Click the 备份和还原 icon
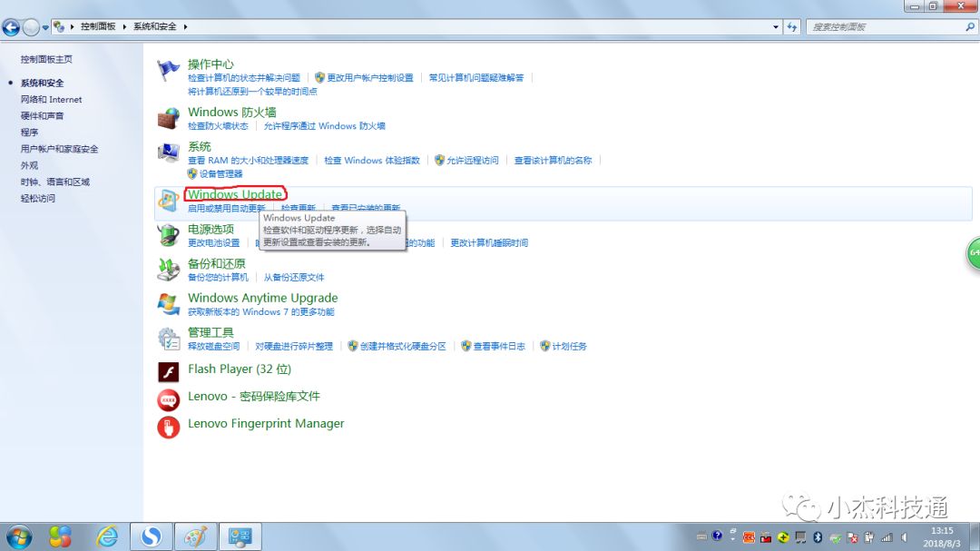This screenshot has height=551, width=980. (168, 270)
